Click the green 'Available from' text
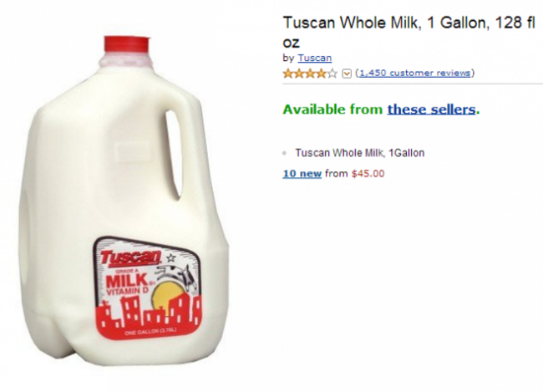This screenshot has height=392, width=543. [332, 109]
